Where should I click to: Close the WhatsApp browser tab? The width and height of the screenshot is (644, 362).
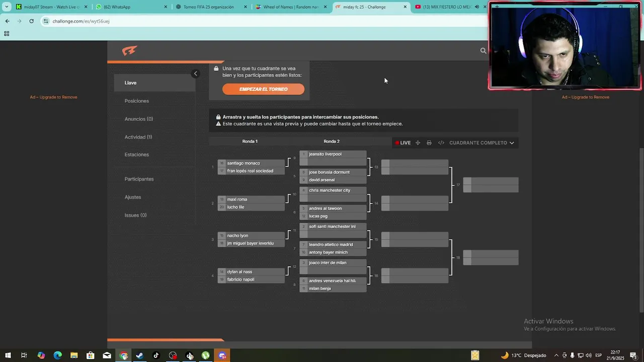click(166, 7)
